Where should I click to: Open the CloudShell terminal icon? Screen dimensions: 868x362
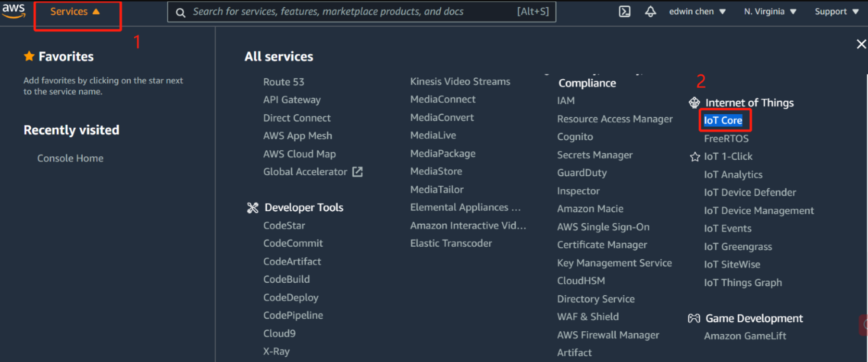click(624, 12)
